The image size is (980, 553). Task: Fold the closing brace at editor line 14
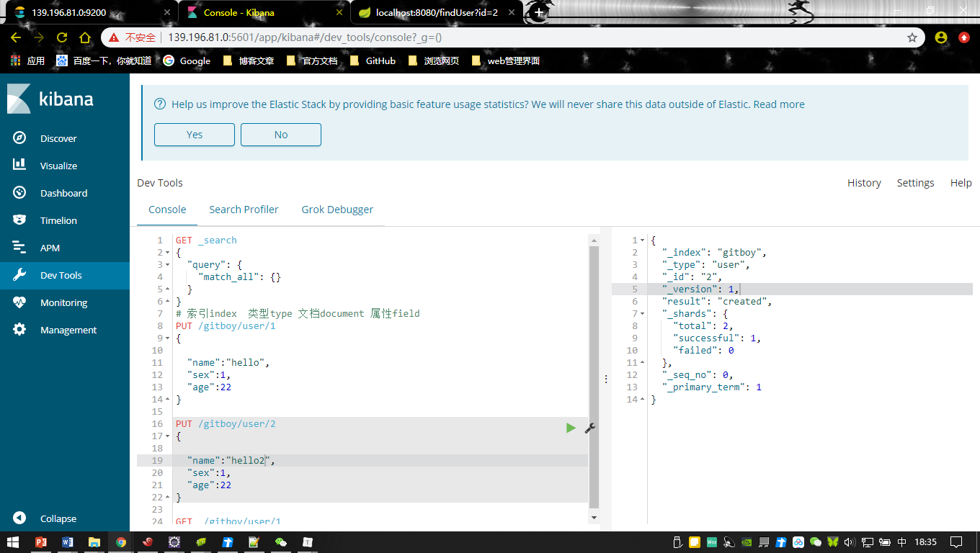[x=168, y=400]
